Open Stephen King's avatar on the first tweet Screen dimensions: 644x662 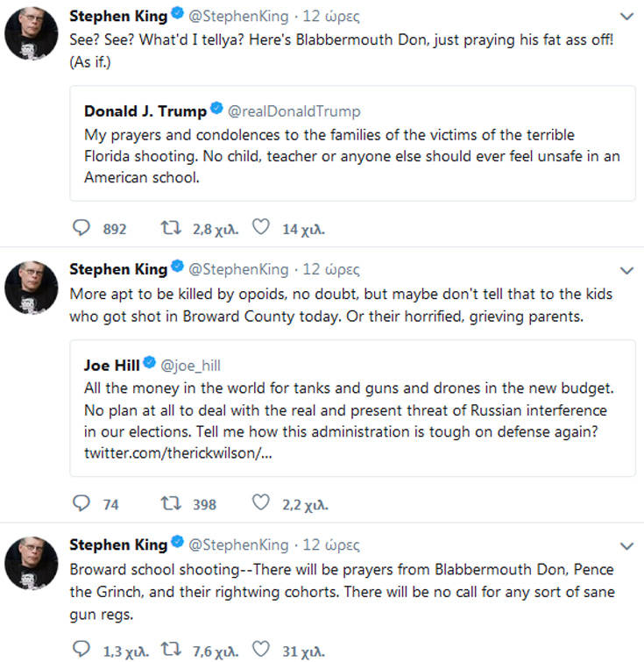[32, 36]
